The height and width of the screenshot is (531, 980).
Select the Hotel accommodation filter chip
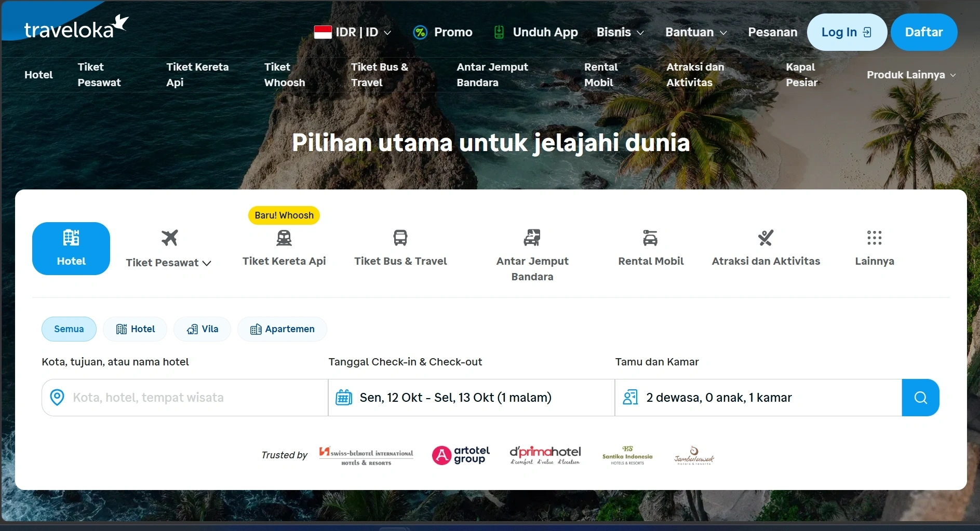pyautogui.click(x=135, y=329)
